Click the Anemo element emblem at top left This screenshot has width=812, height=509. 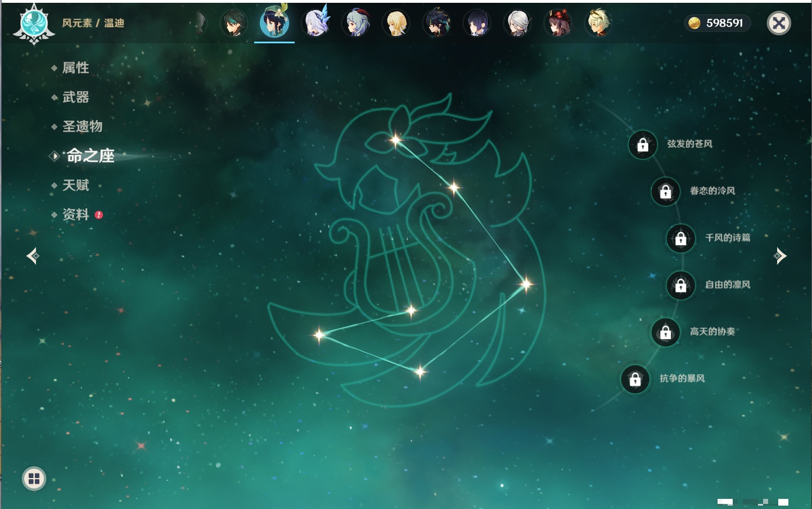click(34, 24)
